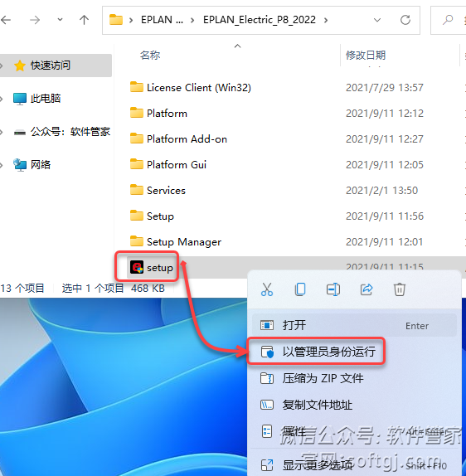Select the 公众号：软件管家 drive
The width and height of the screenshot is (466, 476).
tap(70, 132)
